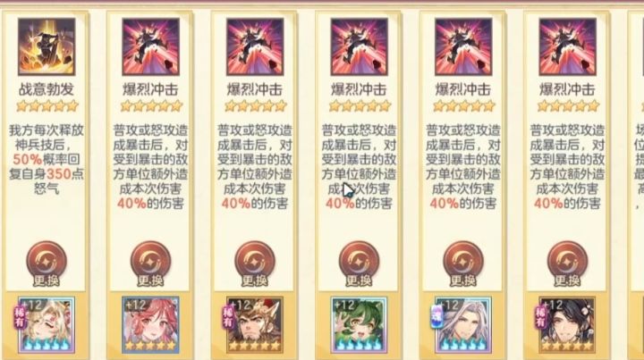Screen dimensions: 644x360
Task: Click the 爆烈冲击 icon above pink-haired hero
Action: pyautogui.click(x=151, y=46)
